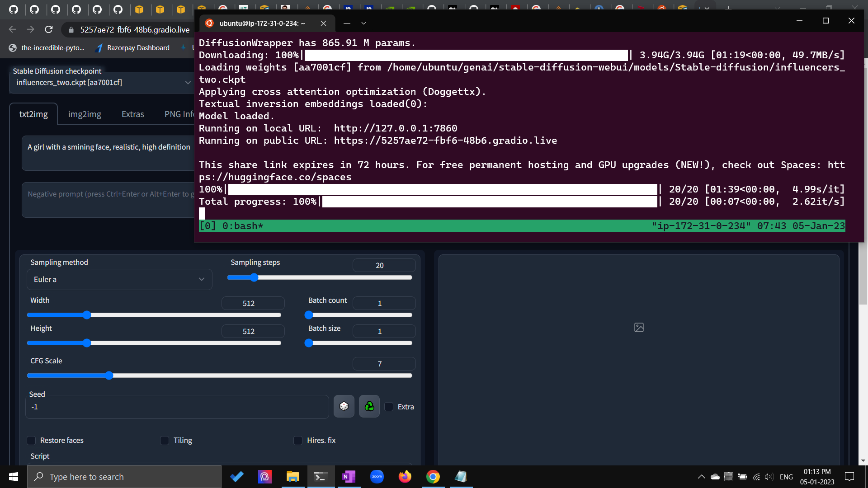Show hidden system tray icons
868x488 pixels.
coord(701,477)
